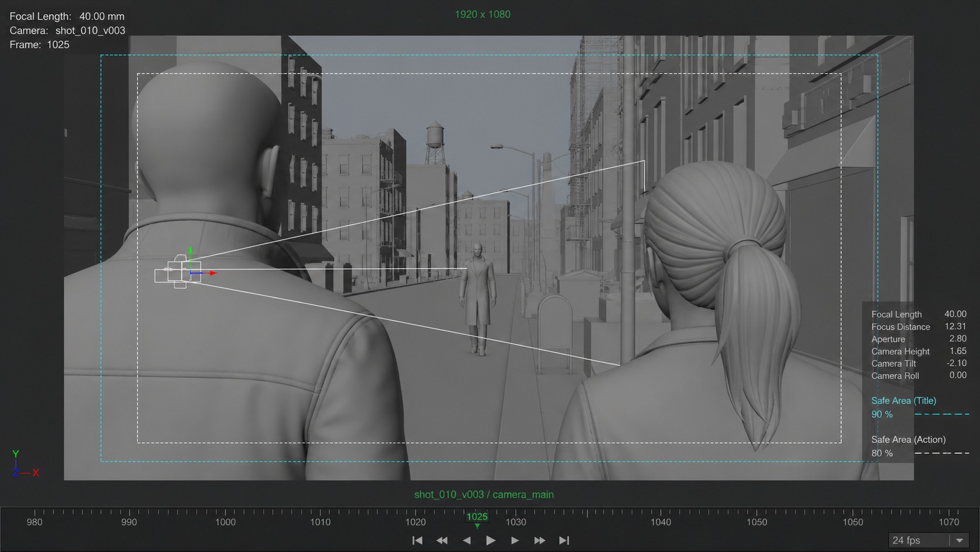Jump to the last frame of playback
This screenshot has height=552, width=980.
564,540
